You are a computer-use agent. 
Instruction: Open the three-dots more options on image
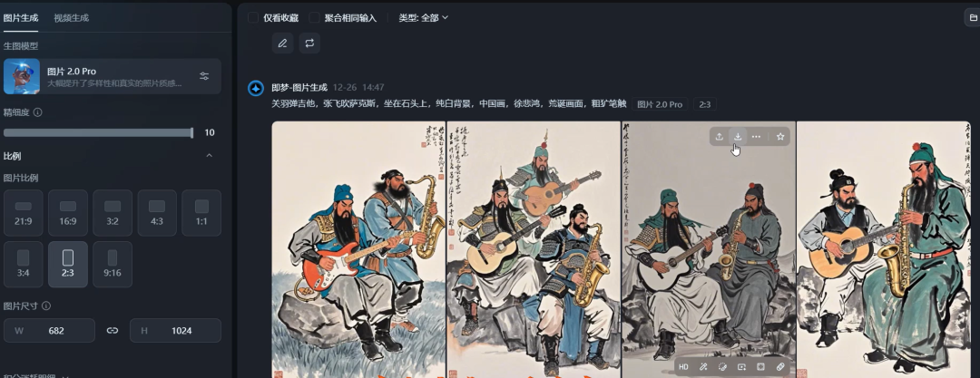pyautogui.click(x=756, y=136)
